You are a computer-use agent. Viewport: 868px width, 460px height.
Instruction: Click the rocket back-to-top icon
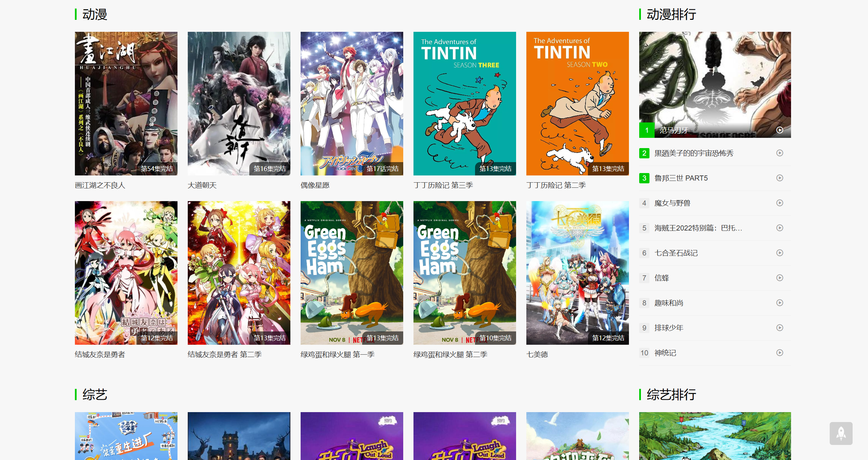(841, 433)
